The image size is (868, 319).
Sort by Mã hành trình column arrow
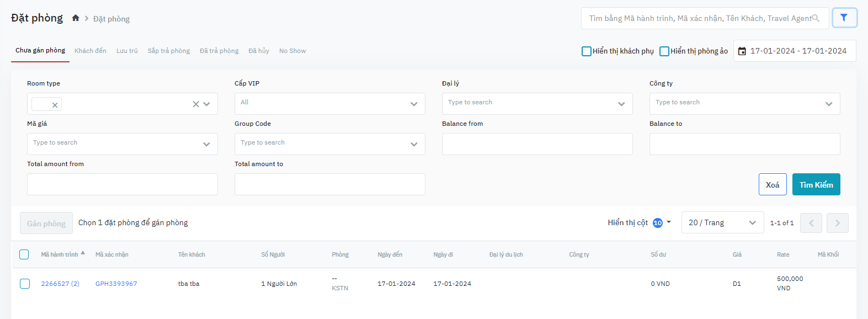[x=83, y=253]
